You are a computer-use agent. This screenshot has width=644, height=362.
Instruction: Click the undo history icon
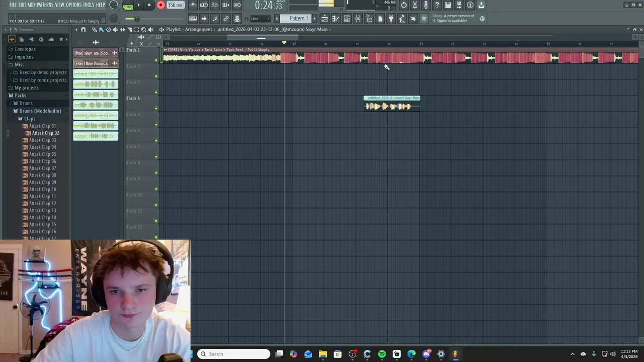click(x=404, y=5)
